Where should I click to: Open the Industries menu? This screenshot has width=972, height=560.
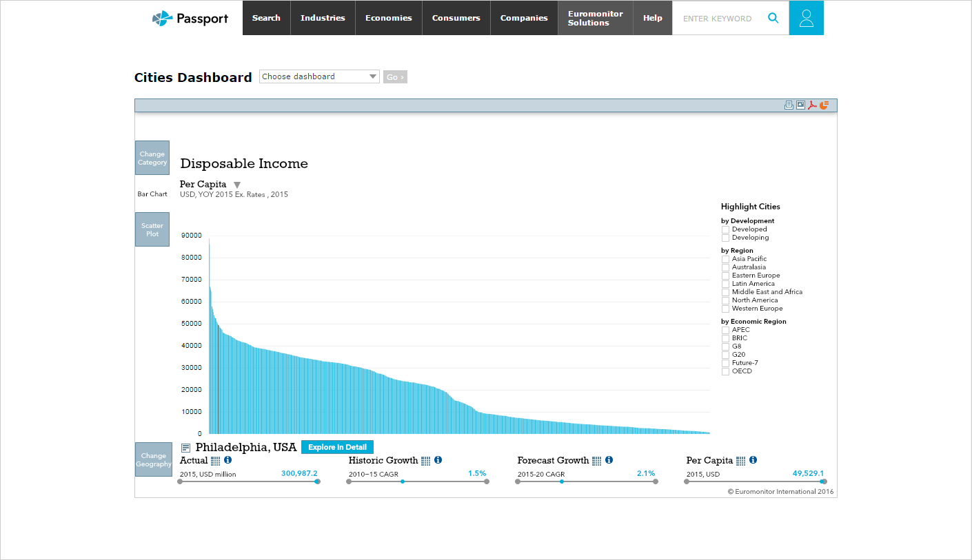pyautogui.click(x=323, y=18)
